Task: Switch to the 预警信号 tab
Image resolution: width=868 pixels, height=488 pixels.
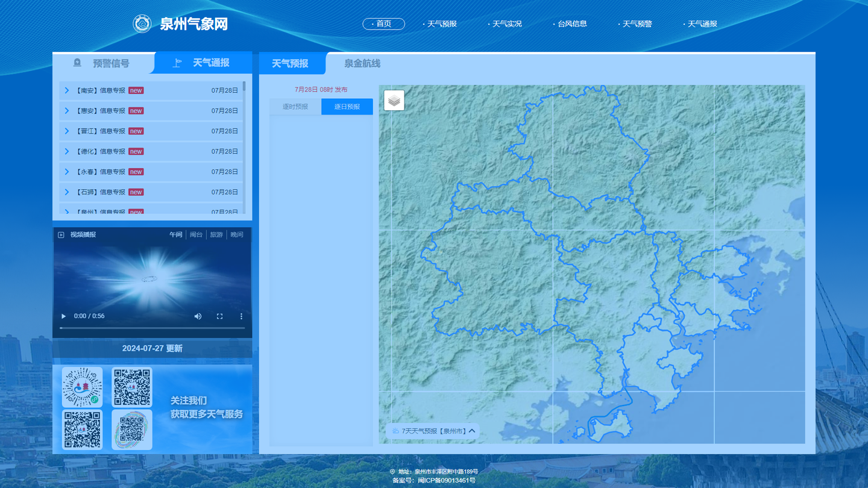Action: tap(104, 63)
